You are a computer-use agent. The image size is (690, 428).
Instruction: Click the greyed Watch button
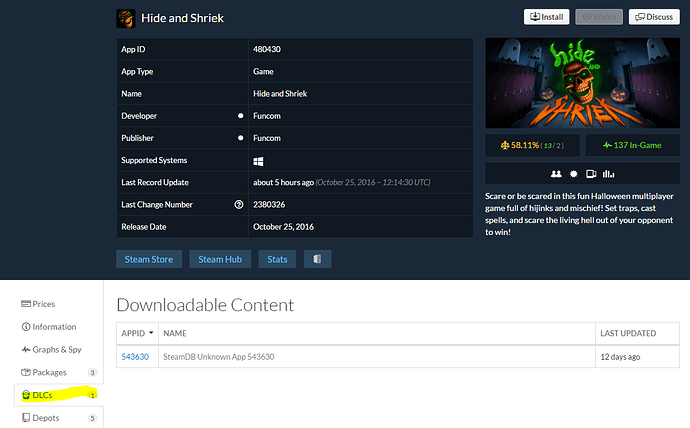[599, 17]
